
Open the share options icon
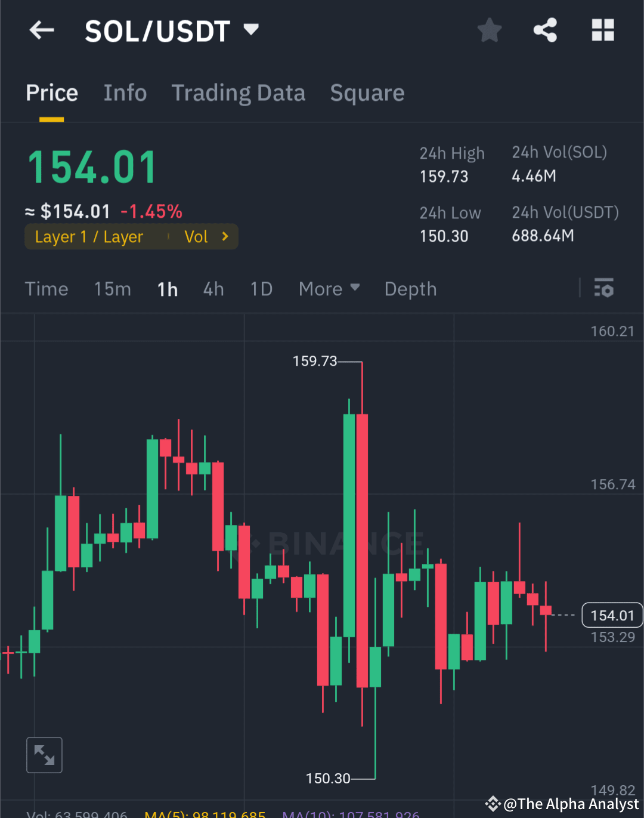click(544, 30)
